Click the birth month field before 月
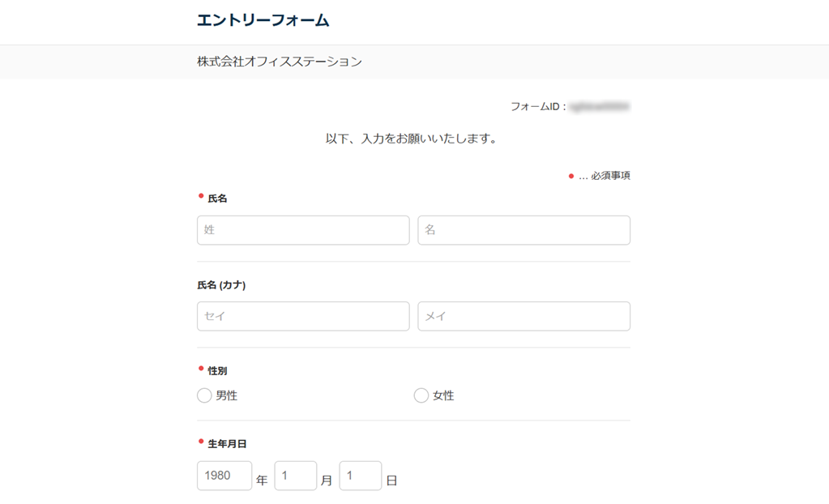Screen dimensions: 829x504 click(295, 476)
